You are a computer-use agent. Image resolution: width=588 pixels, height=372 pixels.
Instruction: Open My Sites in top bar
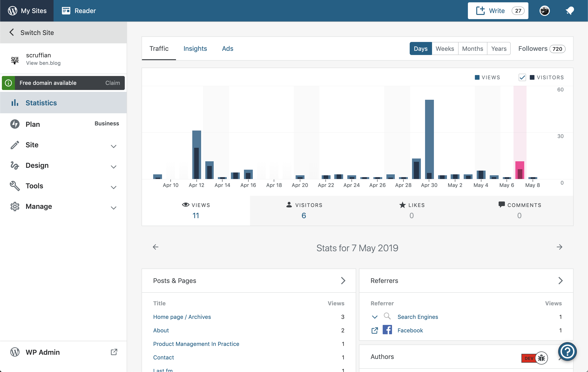pyautogui.click(x=27, y=11)
